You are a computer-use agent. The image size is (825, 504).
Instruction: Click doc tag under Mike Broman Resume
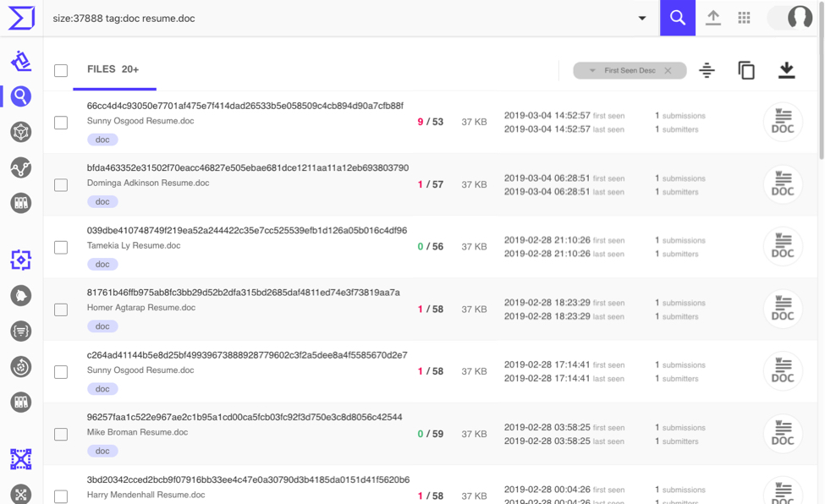click(102, 451)
